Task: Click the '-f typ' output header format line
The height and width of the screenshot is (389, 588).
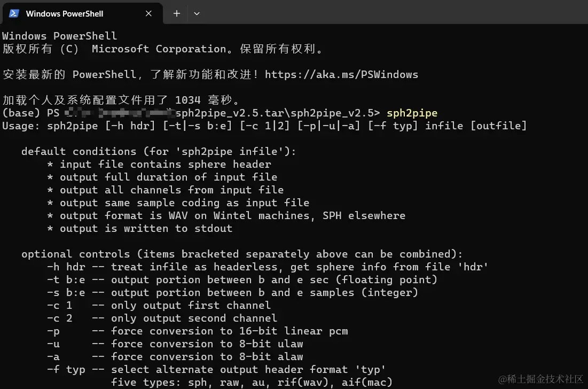Action: (x=216, y=369)
